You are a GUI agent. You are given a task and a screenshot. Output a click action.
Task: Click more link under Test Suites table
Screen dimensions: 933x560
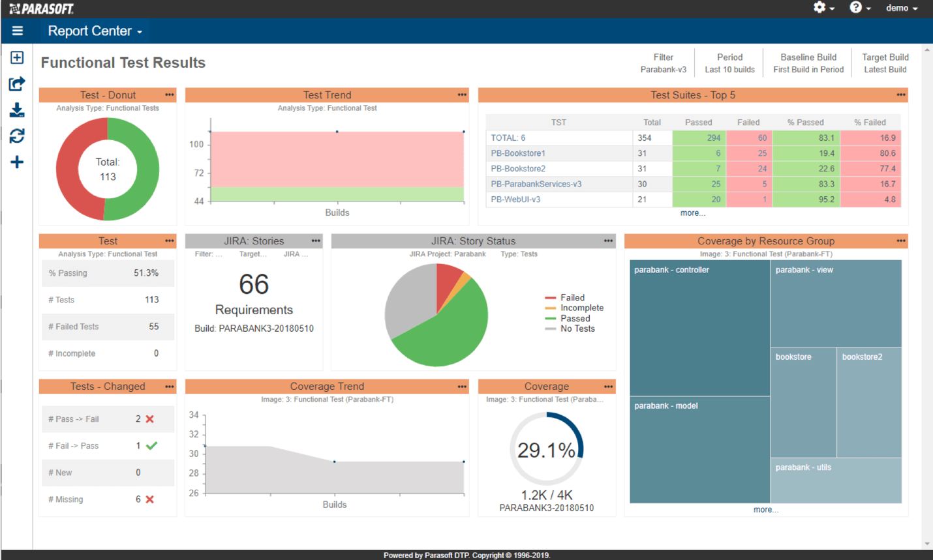[692, 213]
